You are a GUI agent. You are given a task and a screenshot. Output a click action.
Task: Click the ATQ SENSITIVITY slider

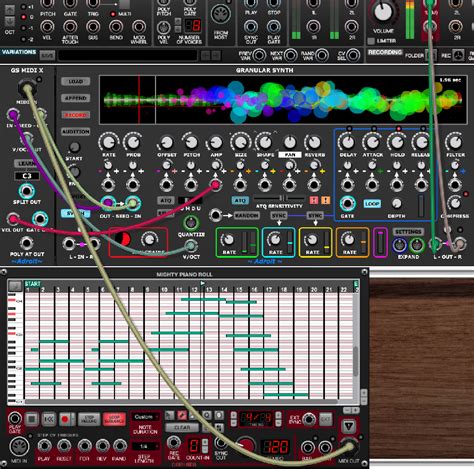(279, 198)
